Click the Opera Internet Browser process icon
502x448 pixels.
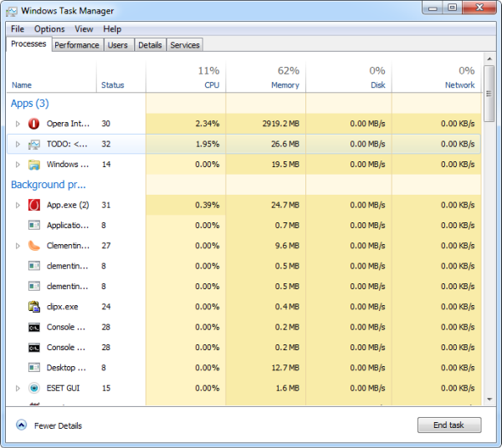[34, 124]
